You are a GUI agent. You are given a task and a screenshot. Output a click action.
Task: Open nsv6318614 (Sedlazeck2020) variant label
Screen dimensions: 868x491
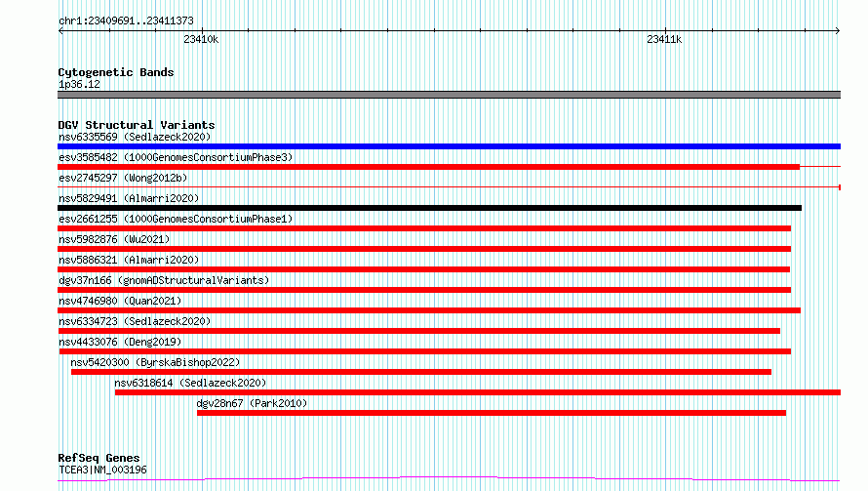coord(190,383)
